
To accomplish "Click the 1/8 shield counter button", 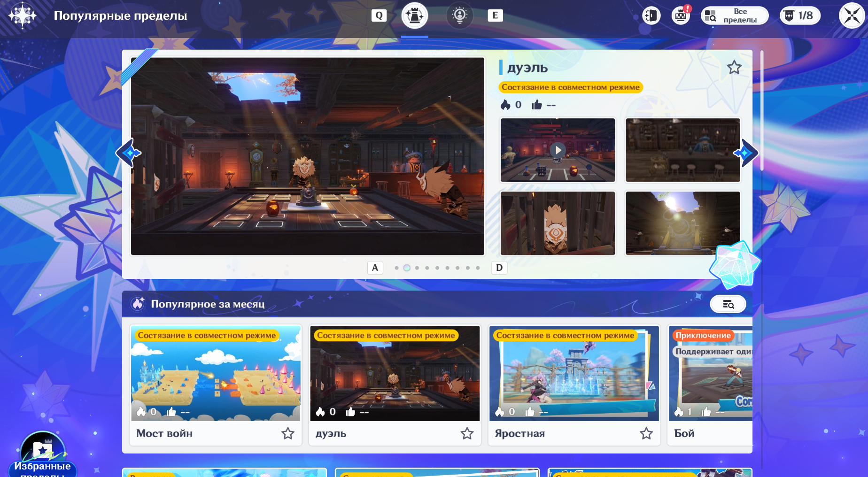I will [800, 15].
